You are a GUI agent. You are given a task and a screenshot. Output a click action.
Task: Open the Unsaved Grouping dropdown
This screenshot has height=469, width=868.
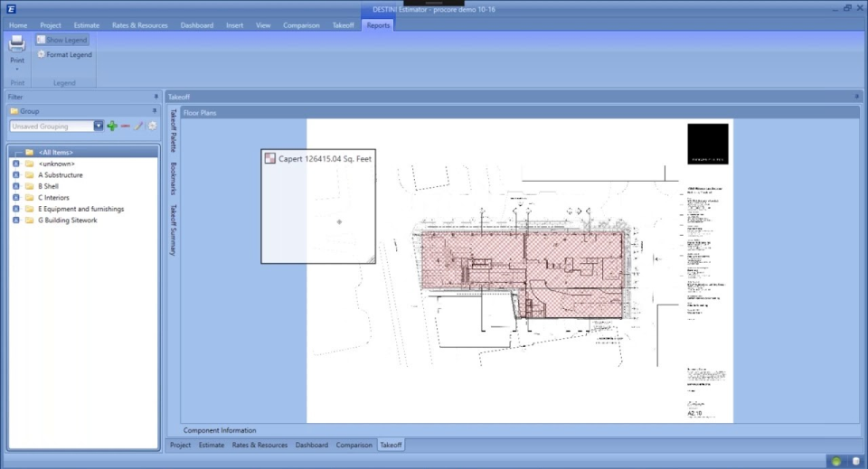(x=99, y=127)
